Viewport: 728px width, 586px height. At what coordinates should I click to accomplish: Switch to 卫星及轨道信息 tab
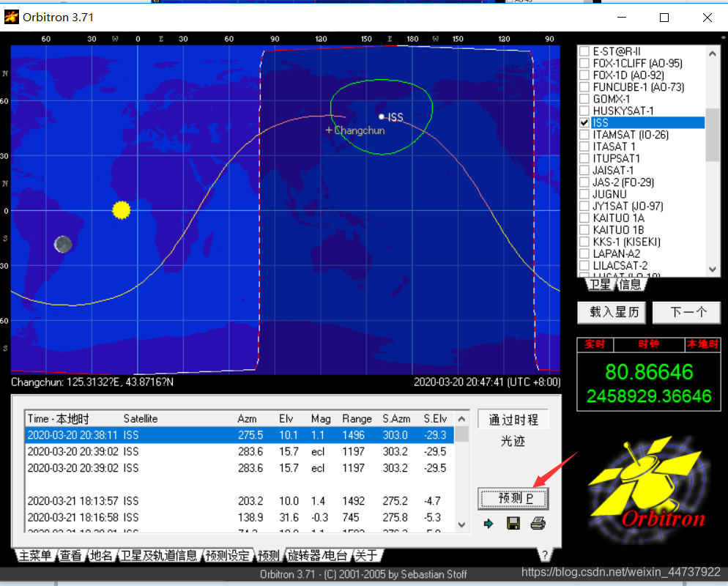[x=159, y=555]
